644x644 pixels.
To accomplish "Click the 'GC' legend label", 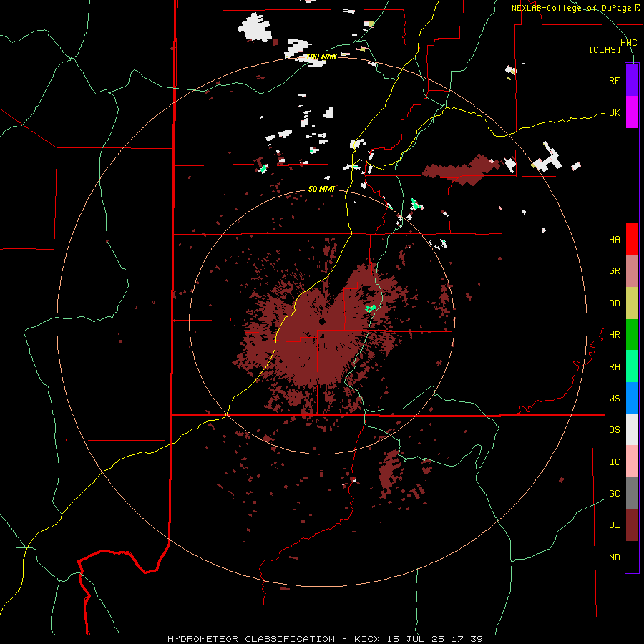I will (x=614, y=493).
